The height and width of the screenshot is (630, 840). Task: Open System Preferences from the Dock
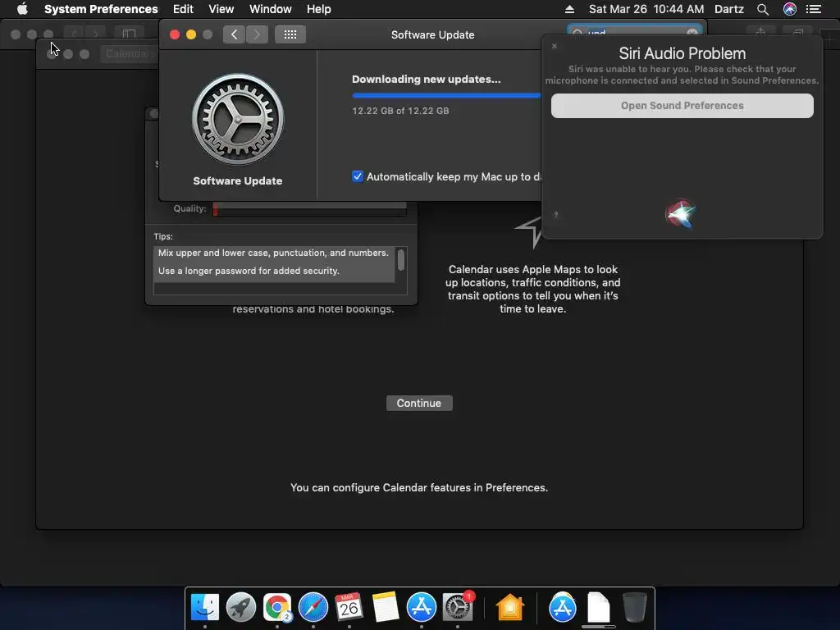coord(458,608)
